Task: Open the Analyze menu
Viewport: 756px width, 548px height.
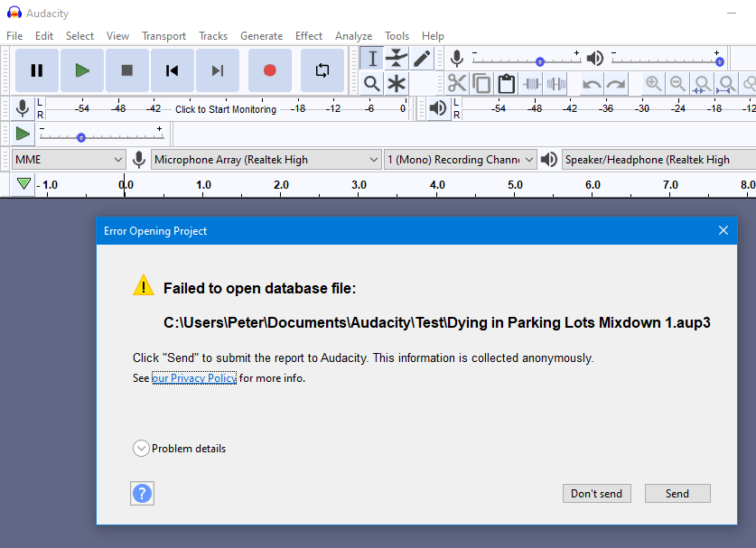Action: 353,36
